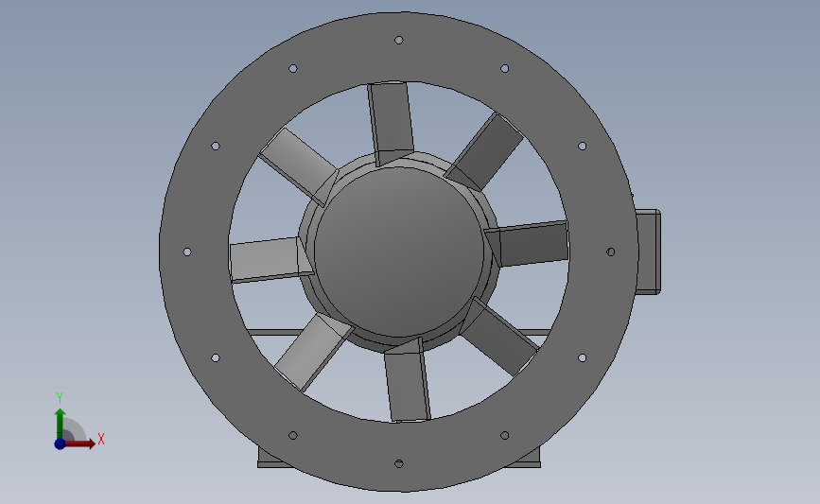820x504 pixels.
Task: Select the lower-left diagonal fan blade
Action: click(x=313, y=352)
